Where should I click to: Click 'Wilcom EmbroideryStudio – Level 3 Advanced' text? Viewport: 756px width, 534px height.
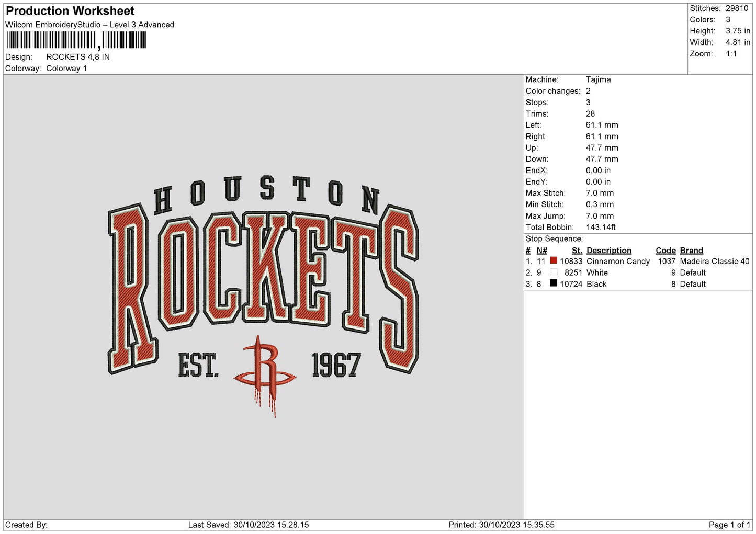click(x=89, y=25)
